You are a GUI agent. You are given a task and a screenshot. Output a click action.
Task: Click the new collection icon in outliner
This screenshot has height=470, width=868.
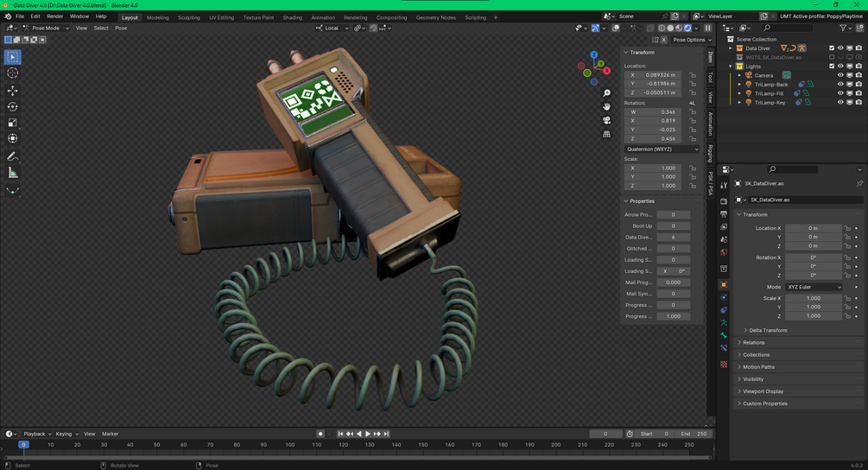(x=858, y=28)
